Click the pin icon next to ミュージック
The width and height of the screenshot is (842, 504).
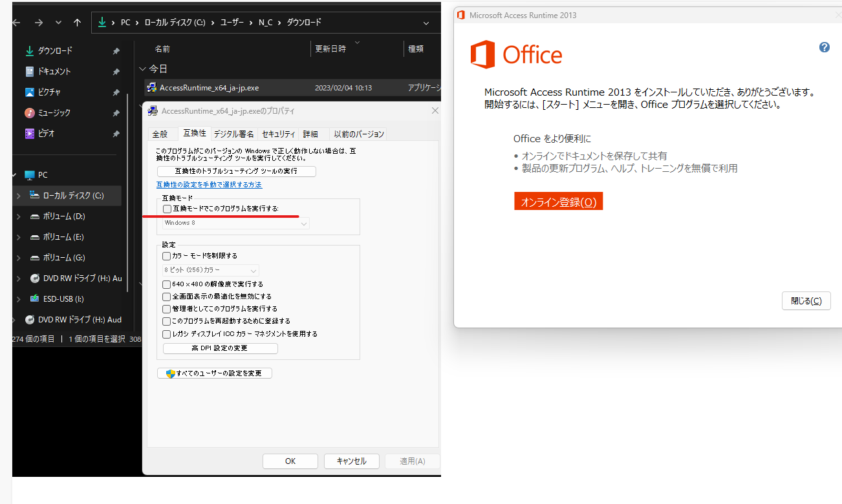116,113
